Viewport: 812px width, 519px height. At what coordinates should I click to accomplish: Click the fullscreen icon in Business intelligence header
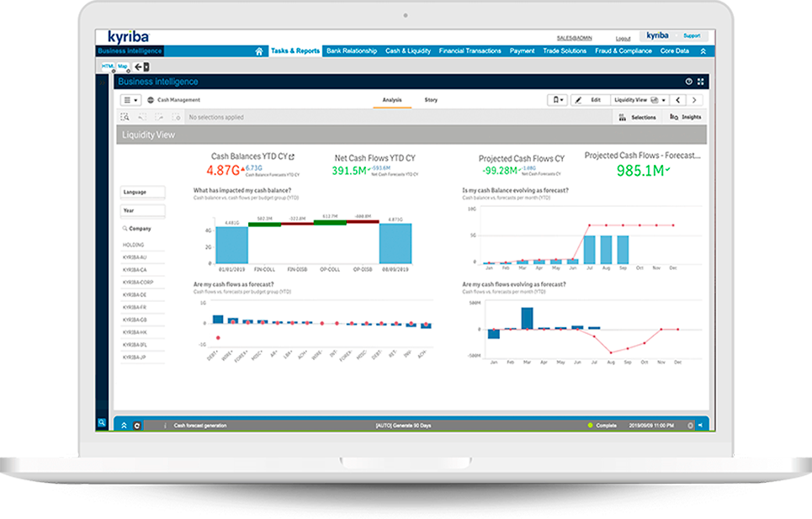pos(700,82)
